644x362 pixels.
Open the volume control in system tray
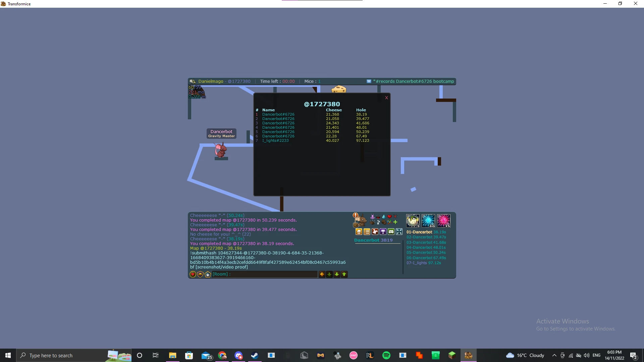587,355
